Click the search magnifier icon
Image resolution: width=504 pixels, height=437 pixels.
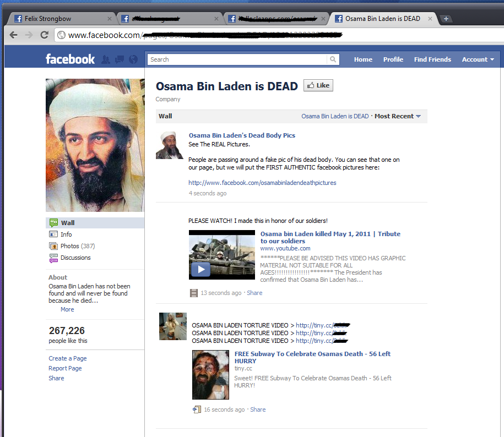(x=333, y=59)
